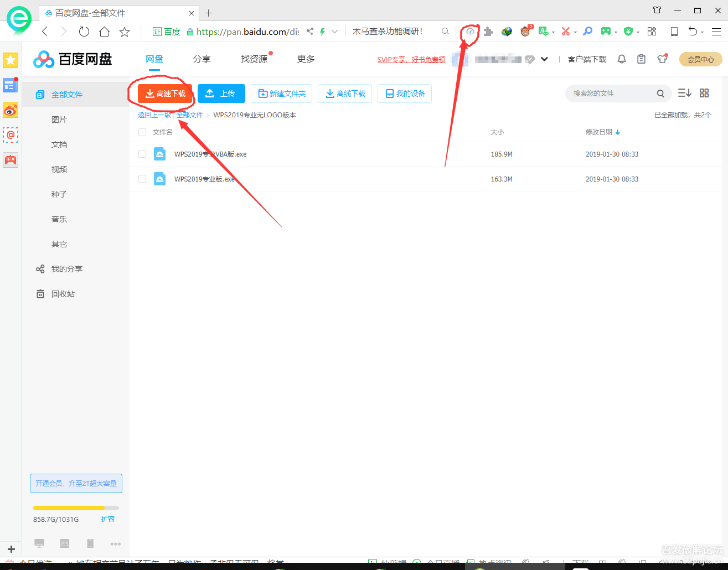The height and width of the screenshot is (570, 728).
Task: Open 更多 menu tab
Action: [306, 59]
